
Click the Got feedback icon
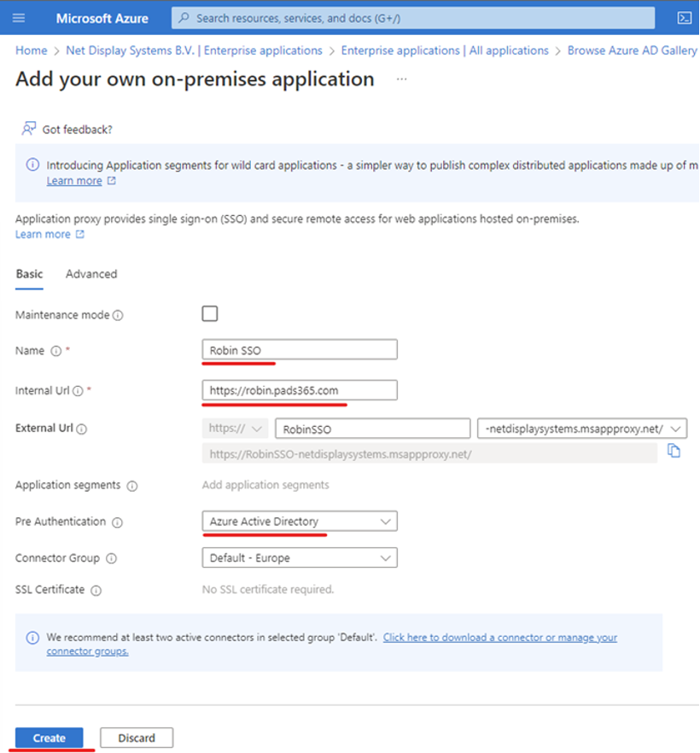pos(29,129)
